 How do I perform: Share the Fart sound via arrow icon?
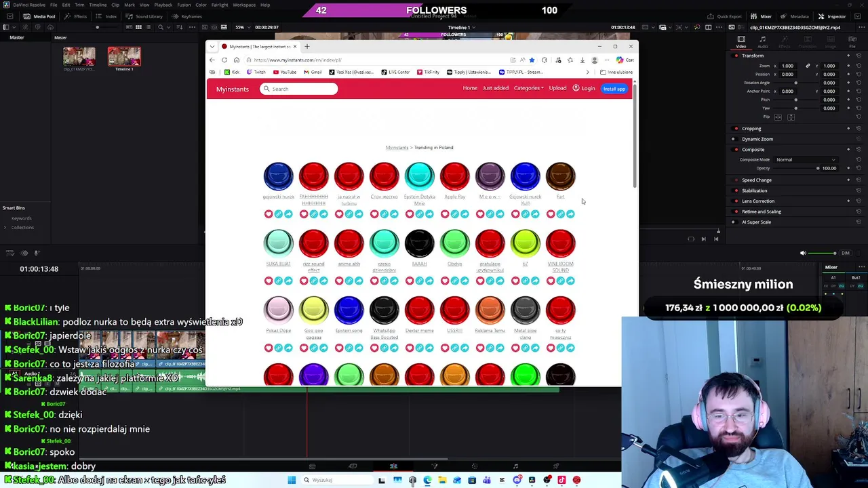[570, 214]
